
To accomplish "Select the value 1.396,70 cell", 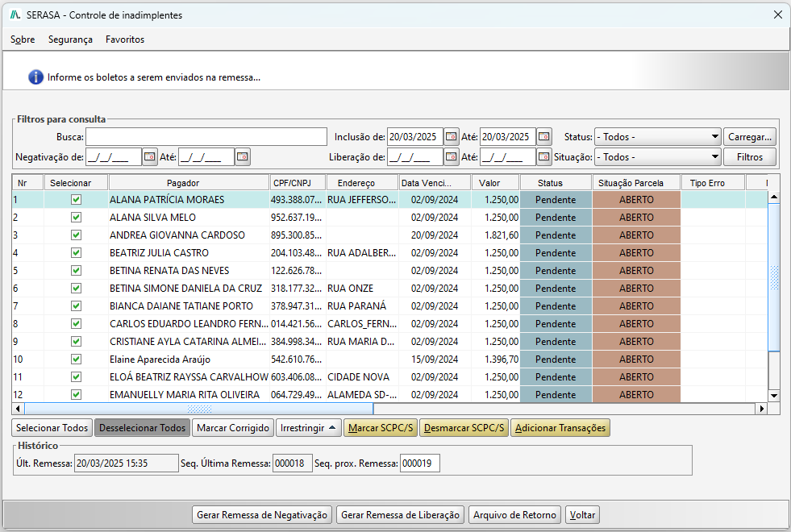I will coord(495,359).
